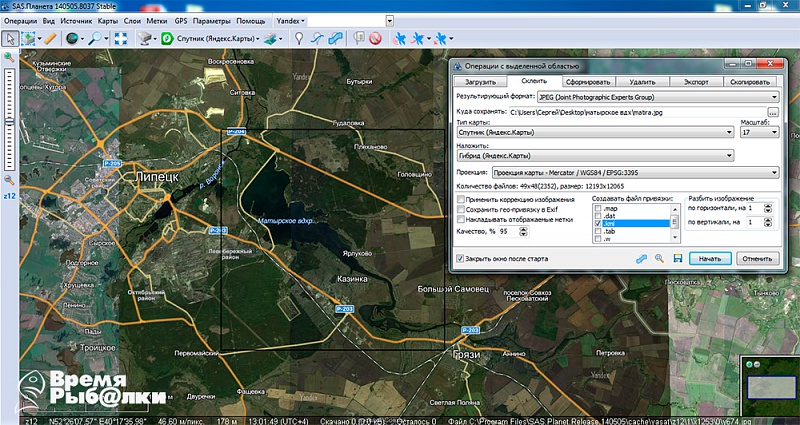The image size is (800, 425).
Task: Click the red hide-all-marks icon
Action: (x=376, y=38)
